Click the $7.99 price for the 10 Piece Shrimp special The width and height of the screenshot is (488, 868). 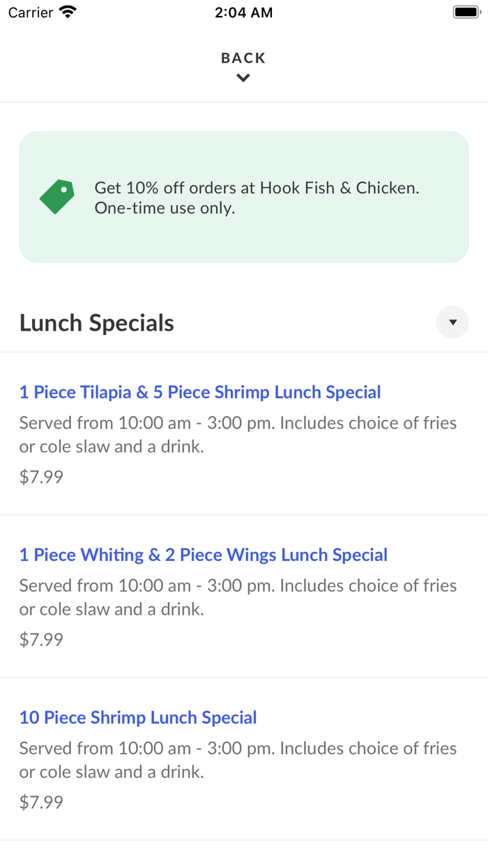40,802
